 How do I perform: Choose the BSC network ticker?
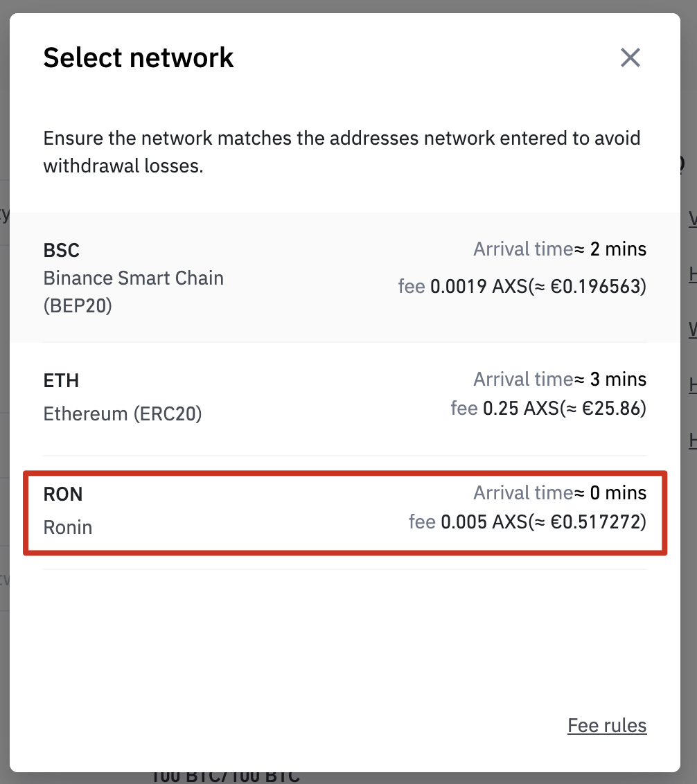[x=62, y=249]
